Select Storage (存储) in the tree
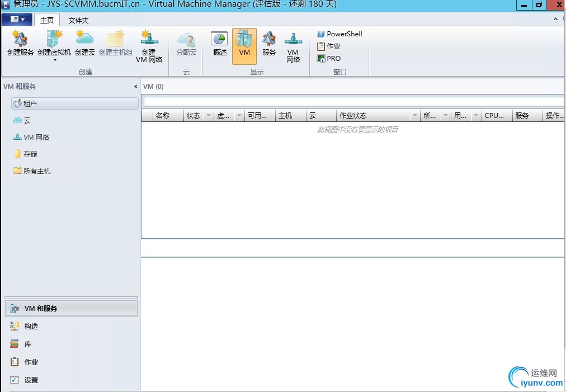The height and width of the screenshot is (392, 566). (25, 154)
